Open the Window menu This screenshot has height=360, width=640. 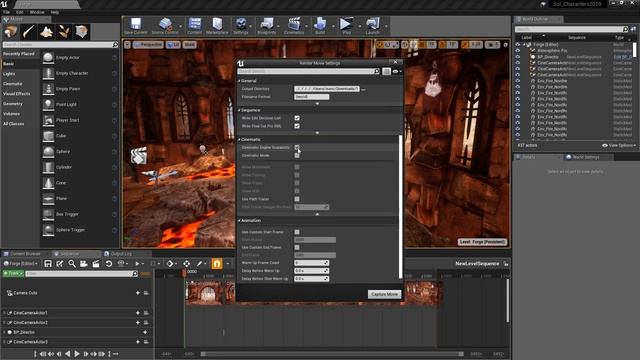(37, 12)
